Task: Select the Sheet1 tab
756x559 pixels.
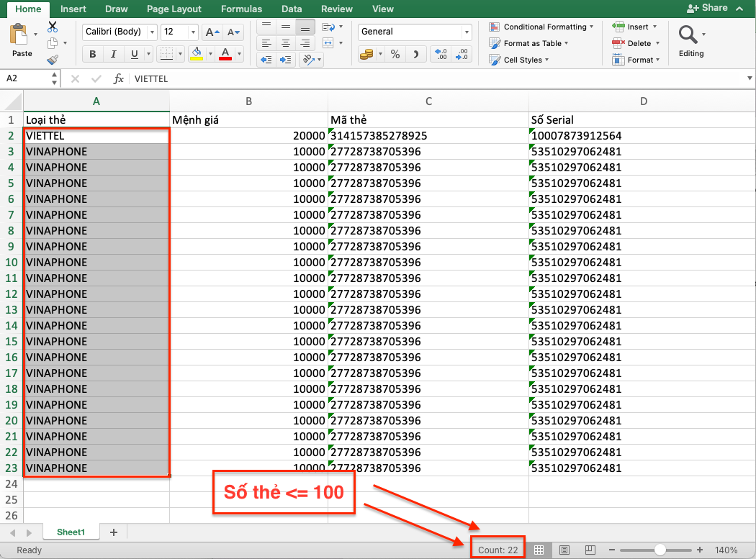Action: (x=71, y=532)
